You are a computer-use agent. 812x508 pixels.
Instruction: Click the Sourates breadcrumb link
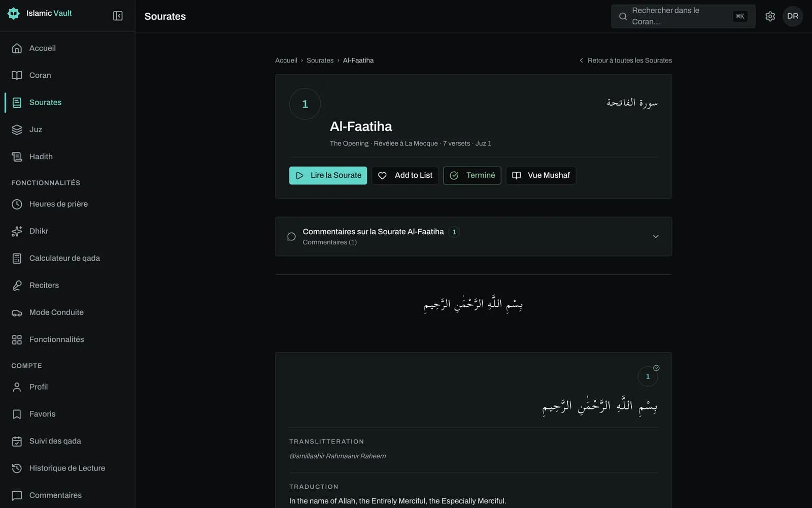point(320,60)
